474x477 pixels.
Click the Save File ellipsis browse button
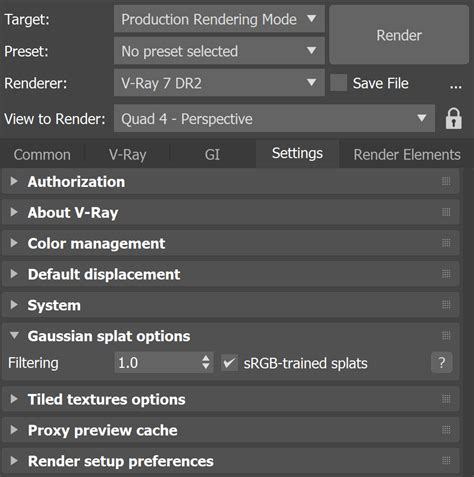click(456, 86)
